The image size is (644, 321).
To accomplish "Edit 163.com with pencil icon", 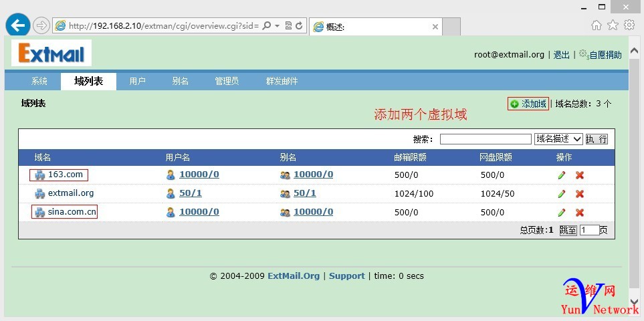I will 562,175.
